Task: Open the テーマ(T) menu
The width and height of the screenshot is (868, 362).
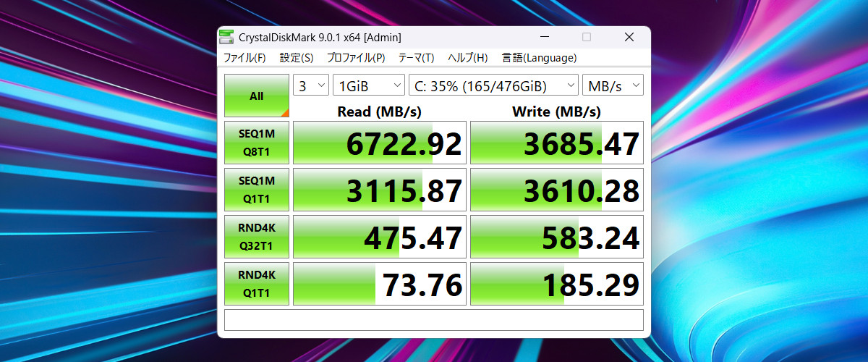Action: click(x=416, y=58)
